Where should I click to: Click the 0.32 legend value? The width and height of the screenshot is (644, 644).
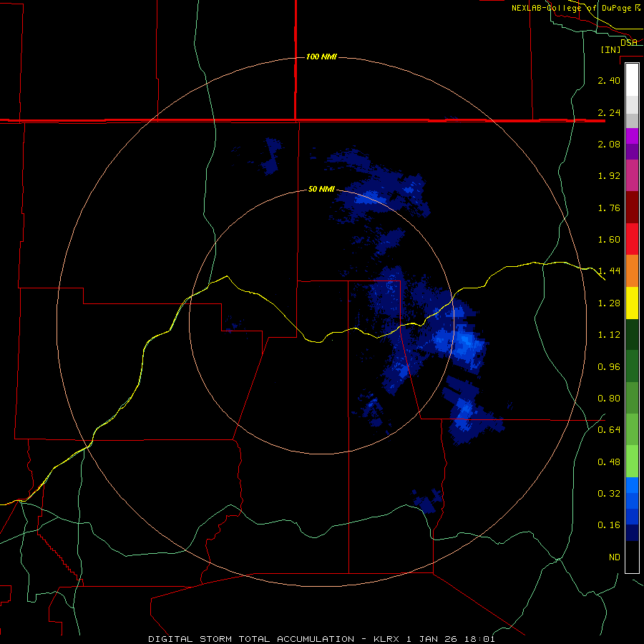[609, 494]
